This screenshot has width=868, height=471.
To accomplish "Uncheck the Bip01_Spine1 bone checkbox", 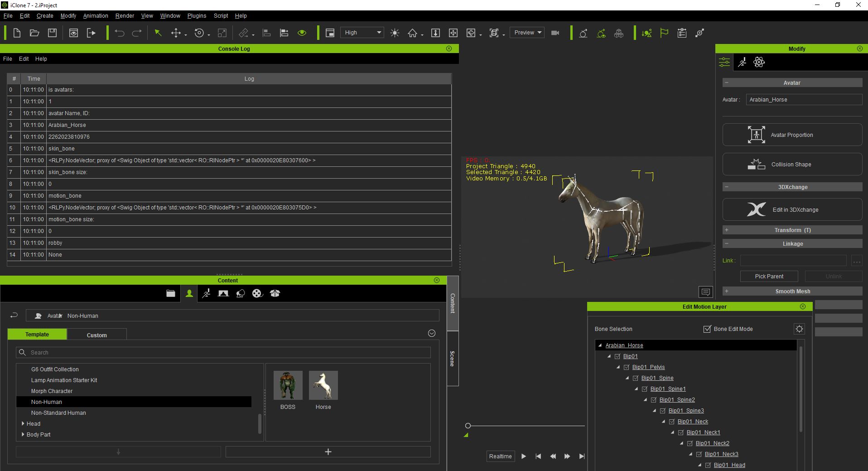I will point(644,389).
